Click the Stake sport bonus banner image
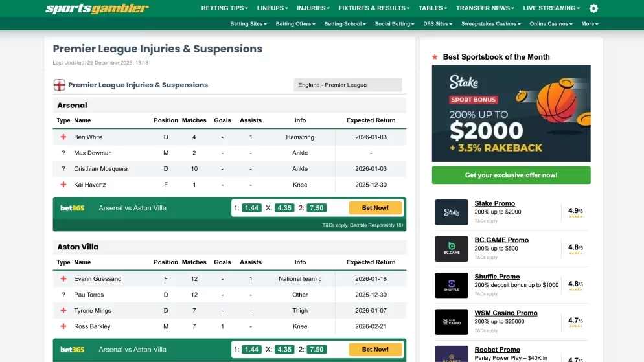The image size is (644, 362). 511,113
